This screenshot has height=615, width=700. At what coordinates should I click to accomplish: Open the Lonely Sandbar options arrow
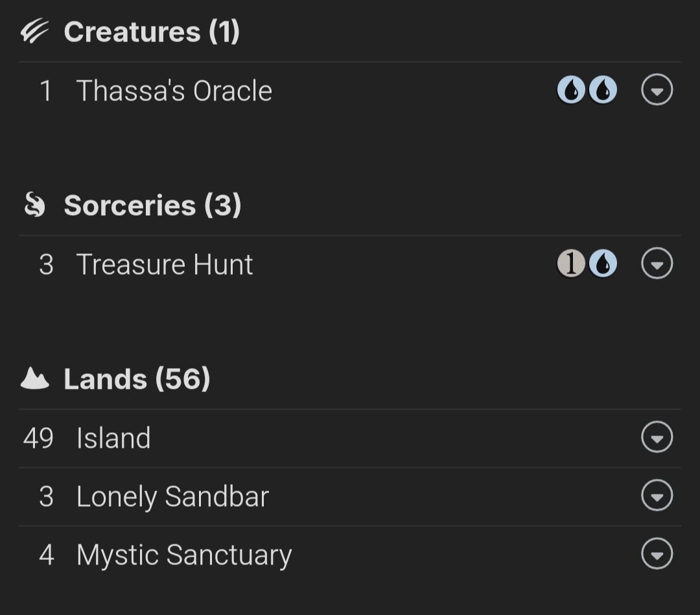tap(657, 496)
